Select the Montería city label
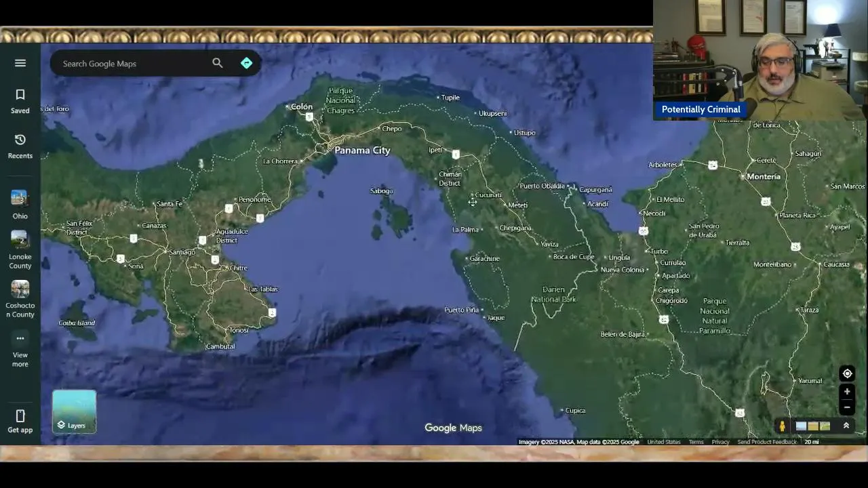 tap(764, 176)
